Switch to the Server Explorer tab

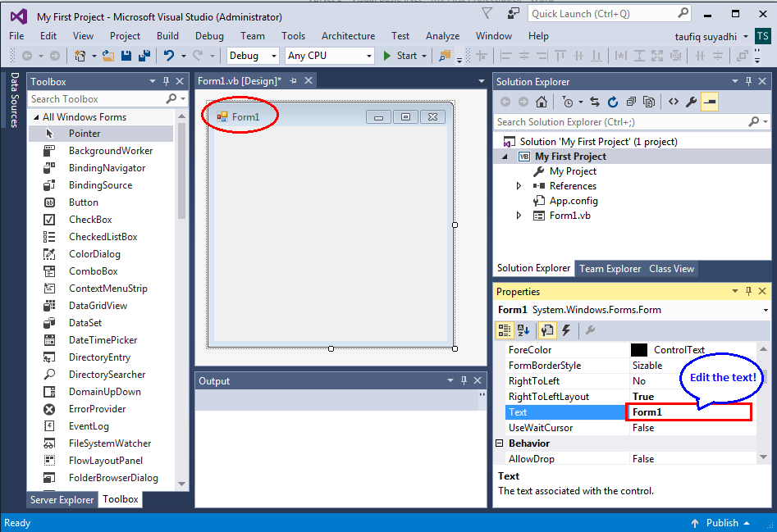pyautogui.click(x=62, y=500)
